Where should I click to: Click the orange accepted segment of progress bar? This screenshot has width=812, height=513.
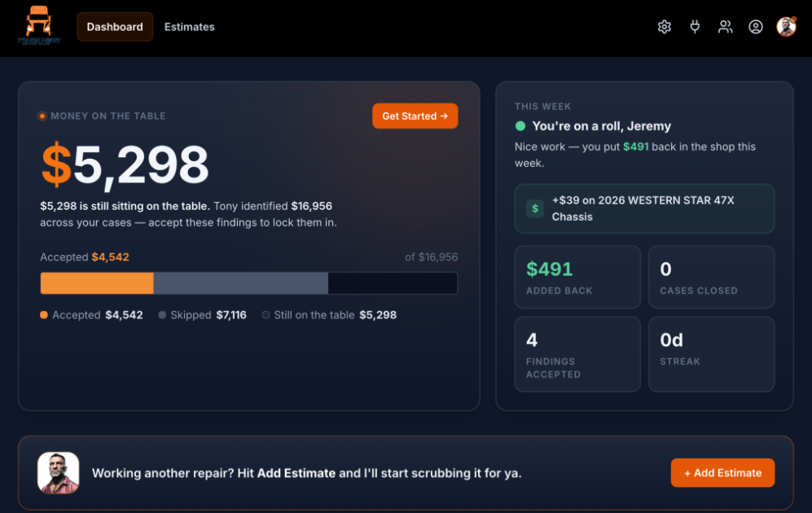point(97,283)
